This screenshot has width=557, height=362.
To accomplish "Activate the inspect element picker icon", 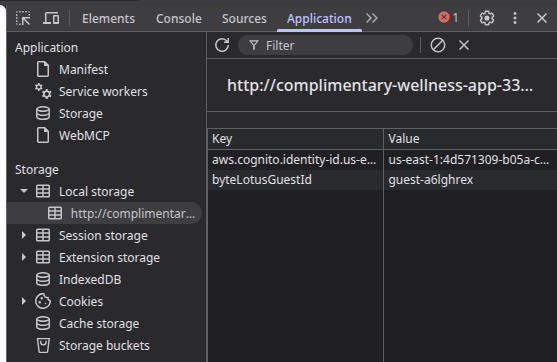I will point(23,18).
